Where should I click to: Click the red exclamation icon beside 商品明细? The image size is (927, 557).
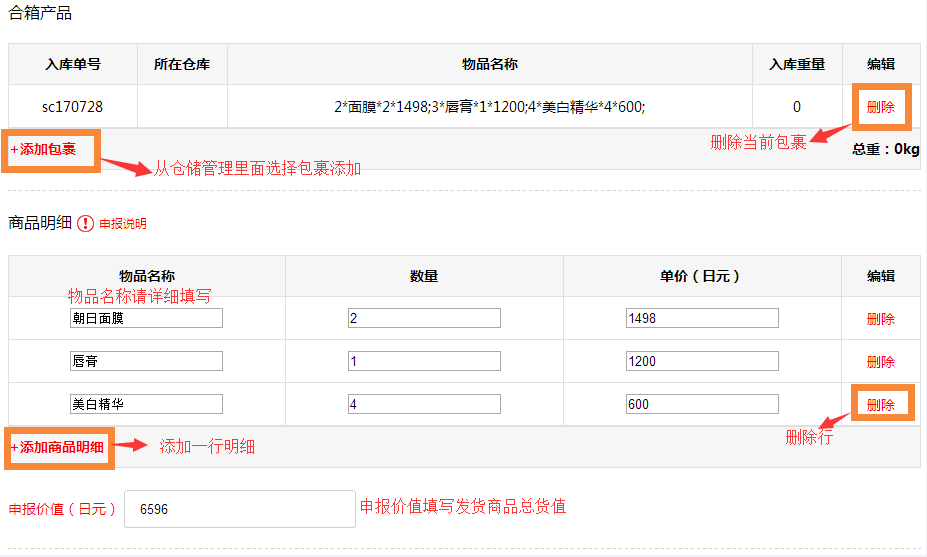click(x=86, y=223)
